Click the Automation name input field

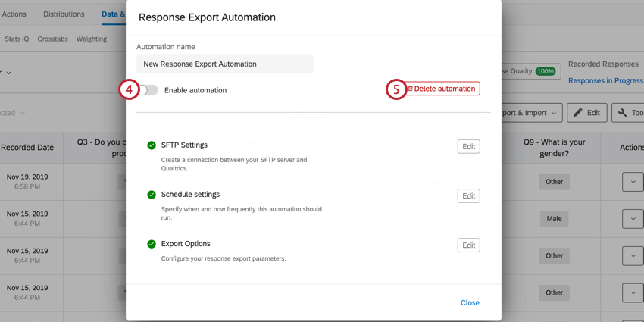(x=225, y=64)
